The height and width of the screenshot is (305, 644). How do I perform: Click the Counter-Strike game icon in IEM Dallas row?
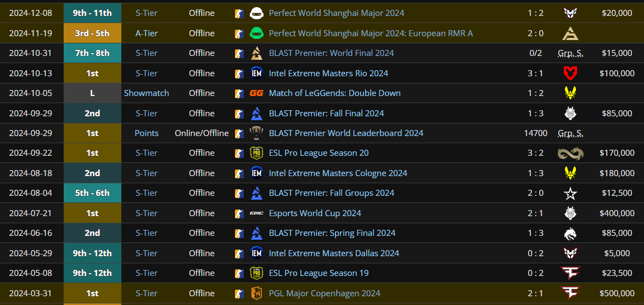point(239,253)
